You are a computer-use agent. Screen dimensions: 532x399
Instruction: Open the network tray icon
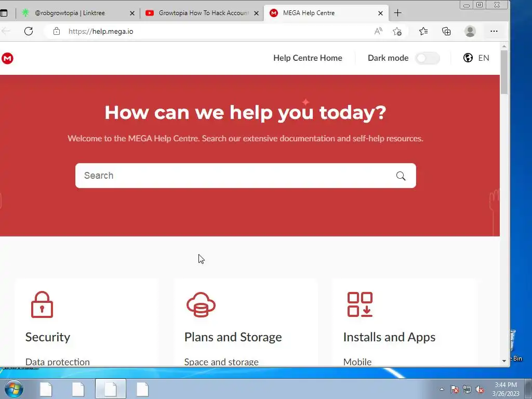pos(467,389)
